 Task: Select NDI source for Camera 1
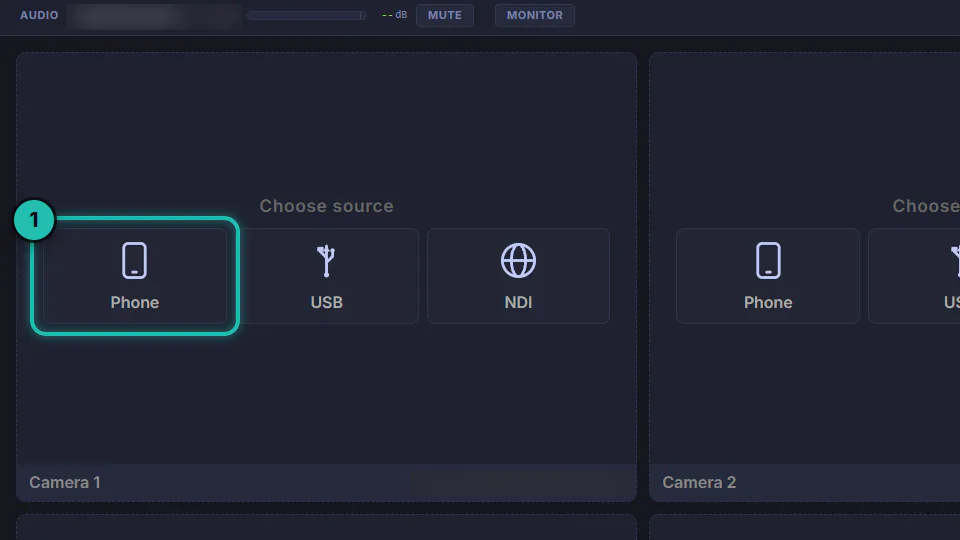518,276
